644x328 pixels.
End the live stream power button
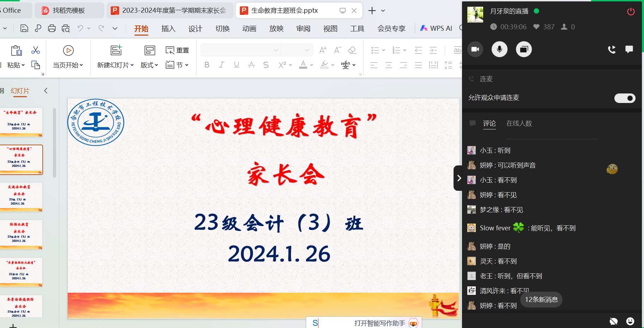click(x=631, y=12)
